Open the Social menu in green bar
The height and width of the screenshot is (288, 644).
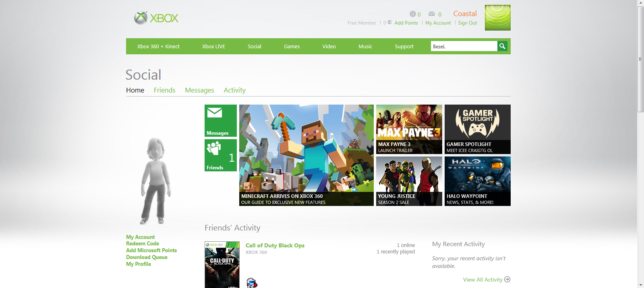(255, 46)
